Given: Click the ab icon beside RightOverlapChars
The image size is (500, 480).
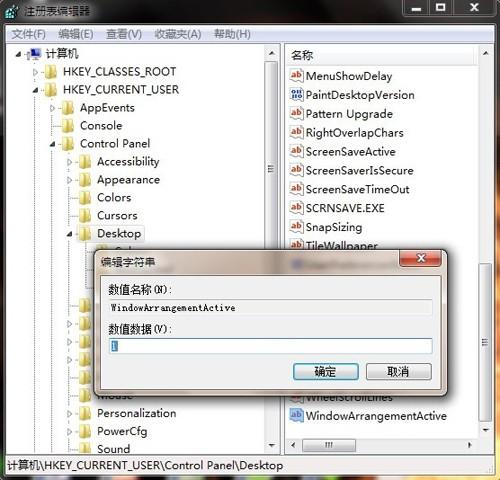Looking at the screenshot, I should (296, 132).
